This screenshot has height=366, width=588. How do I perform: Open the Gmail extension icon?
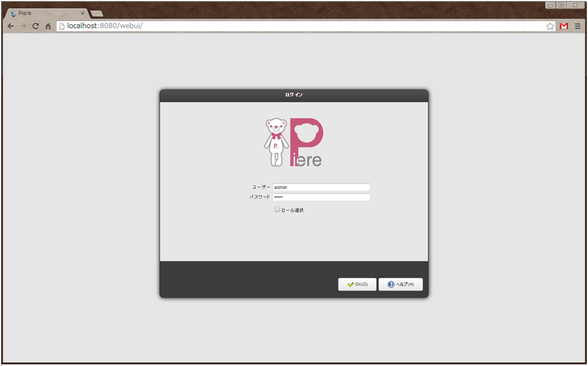point(564,26)
